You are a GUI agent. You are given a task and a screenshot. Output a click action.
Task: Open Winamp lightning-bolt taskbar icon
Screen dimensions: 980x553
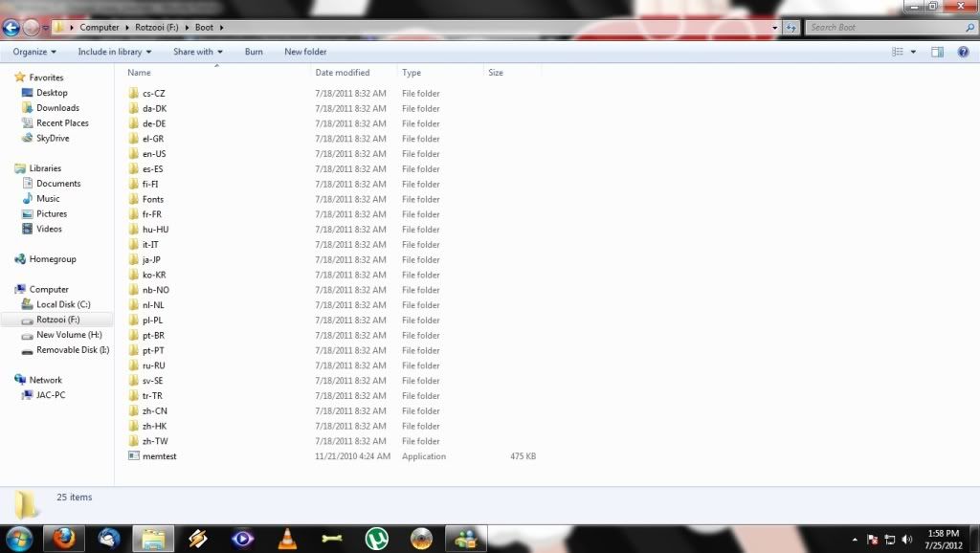[198, 539]
